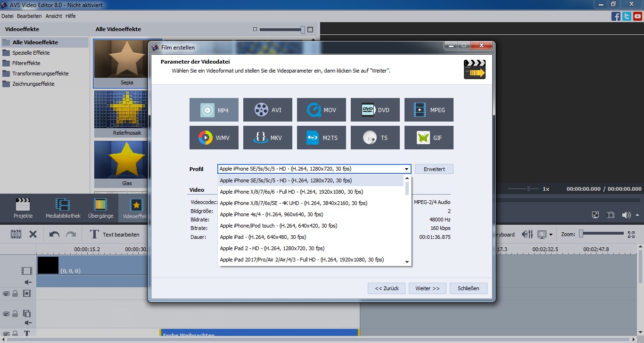This screenshot has height=343, width=644.
Task: Open the YouTube icon at top right
Action: 637,16
